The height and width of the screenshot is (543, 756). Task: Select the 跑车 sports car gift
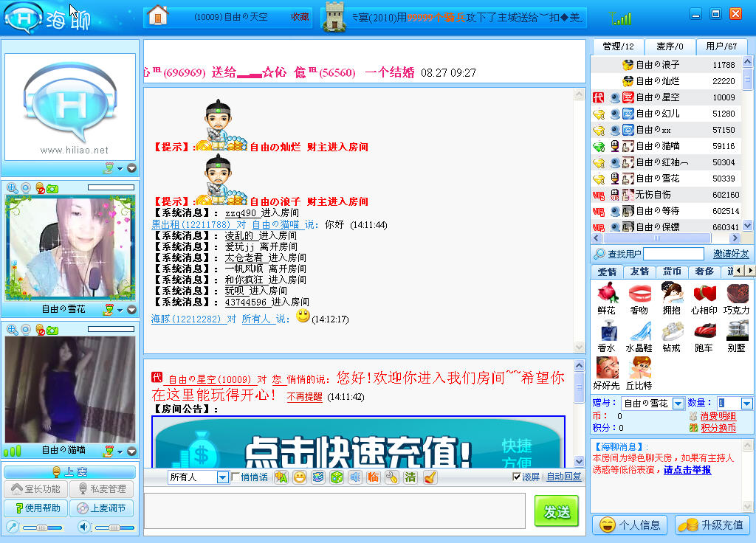704,336
